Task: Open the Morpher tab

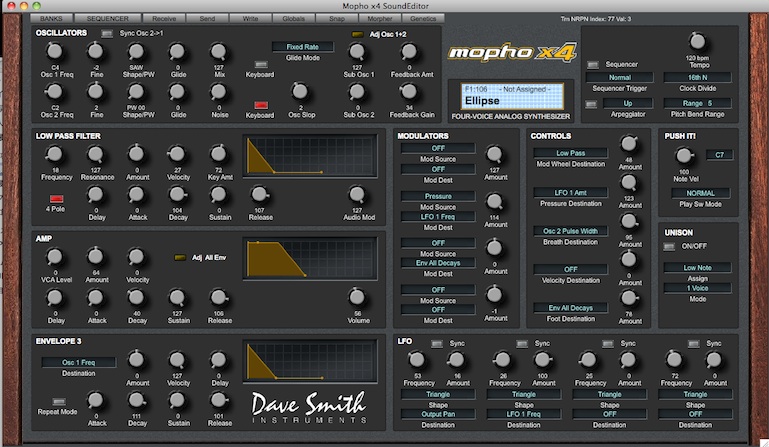Action: [x=380, y=19]
